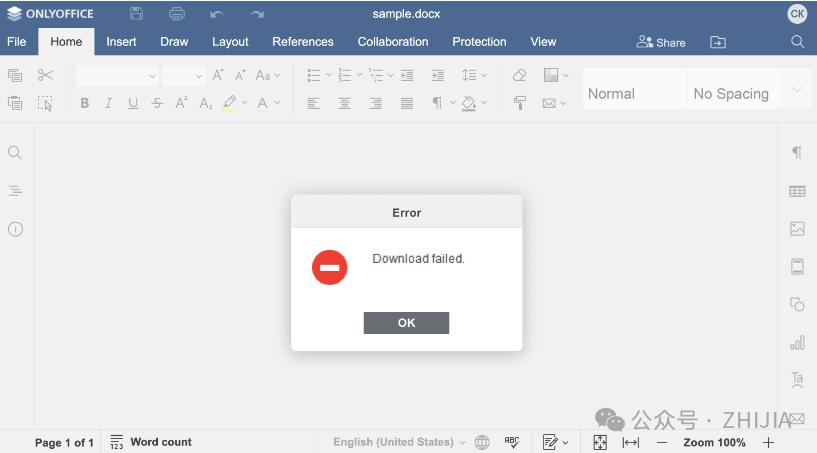The height and width of the screenshot is (453, 817).
Task: Click the Cut scissors icon
Action: (x=45, y=76)
